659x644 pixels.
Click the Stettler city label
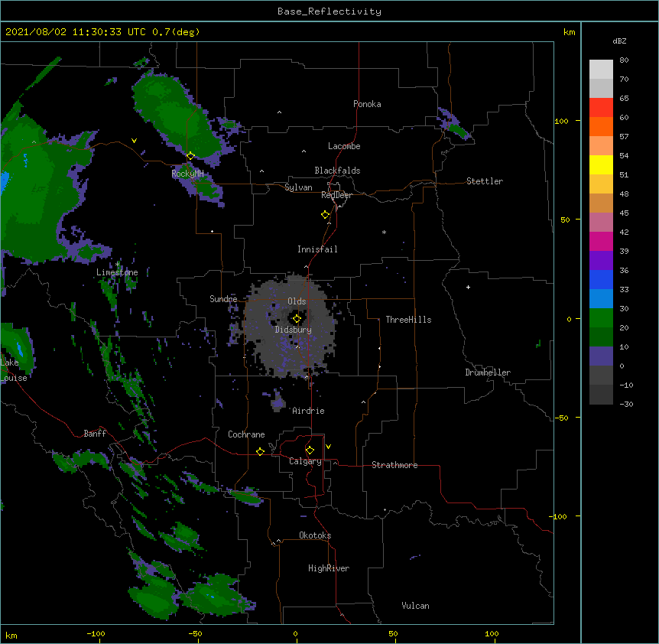pos(485,181)
